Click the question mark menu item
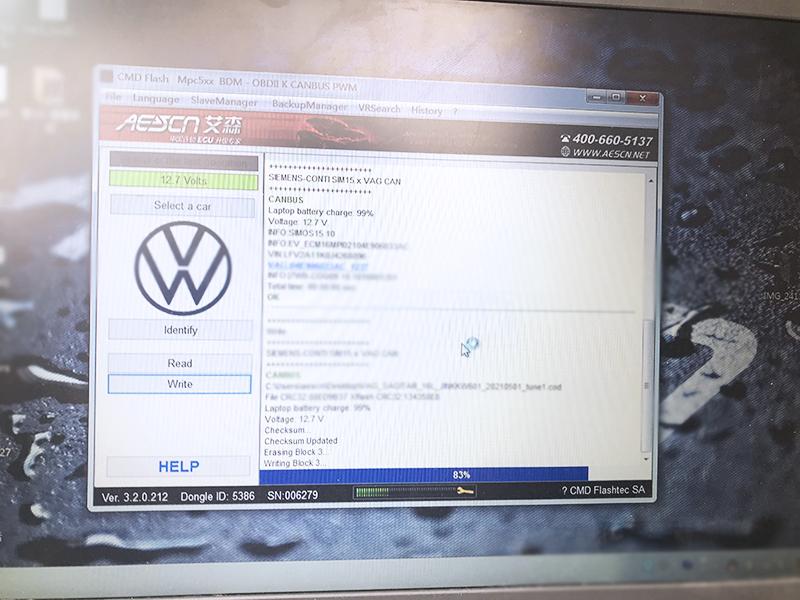Screen dimensions: 800x600 click(455, 111)
